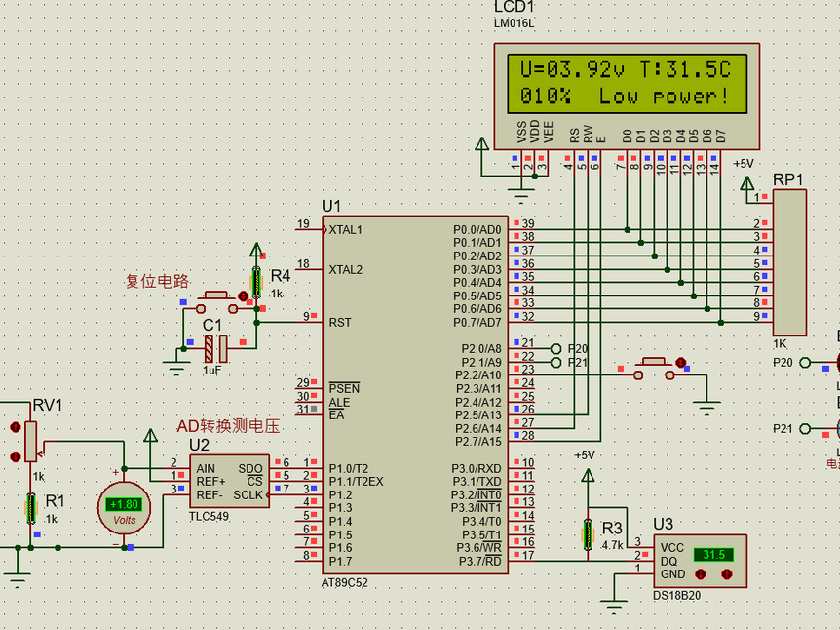Click the '1uF' value under C1
This screenshot has width=840, height=630.
pyautogui.click(x=211, y=371)
